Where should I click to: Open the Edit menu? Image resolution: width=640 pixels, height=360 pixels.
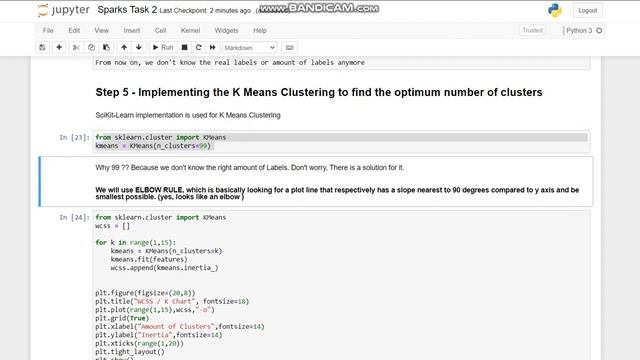coord(74,31)
